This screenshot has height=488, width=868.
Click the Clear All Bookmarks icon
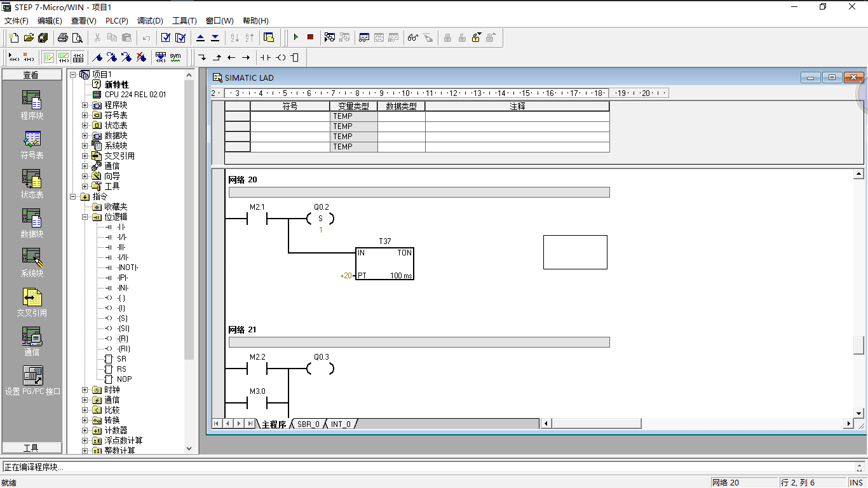pyautogui.click(x=142, y=57)
